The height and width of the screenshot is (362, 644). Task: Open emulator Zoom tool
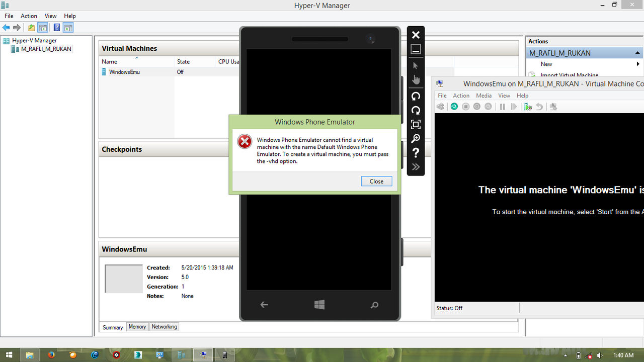pyautogui.click(x=416, y=139)
